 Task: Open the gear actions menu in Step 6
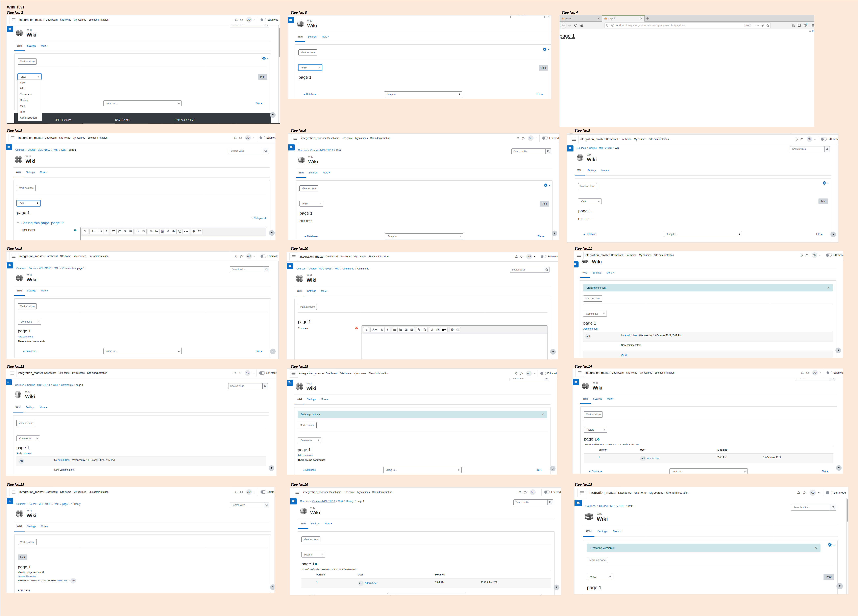546,185
